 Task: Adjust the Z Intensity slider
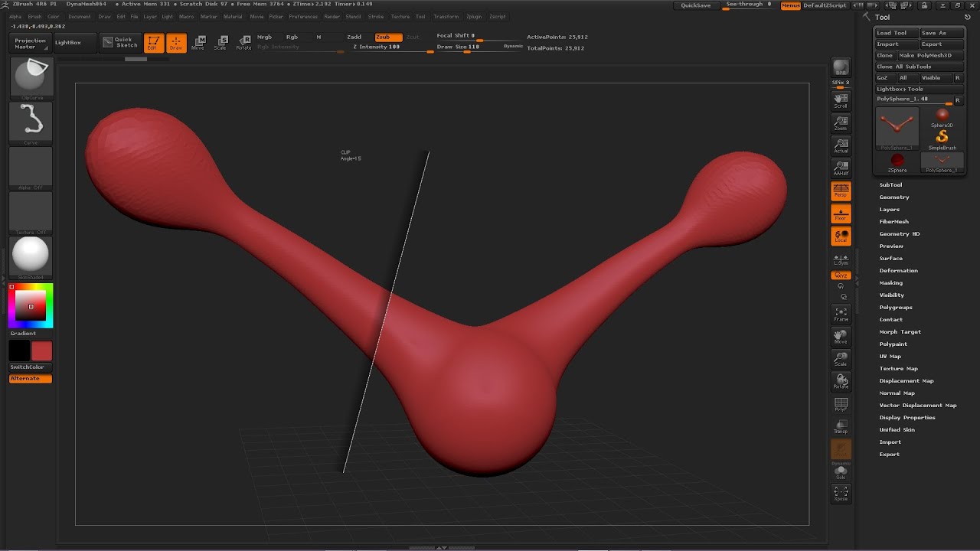click(x=392, y=47)
